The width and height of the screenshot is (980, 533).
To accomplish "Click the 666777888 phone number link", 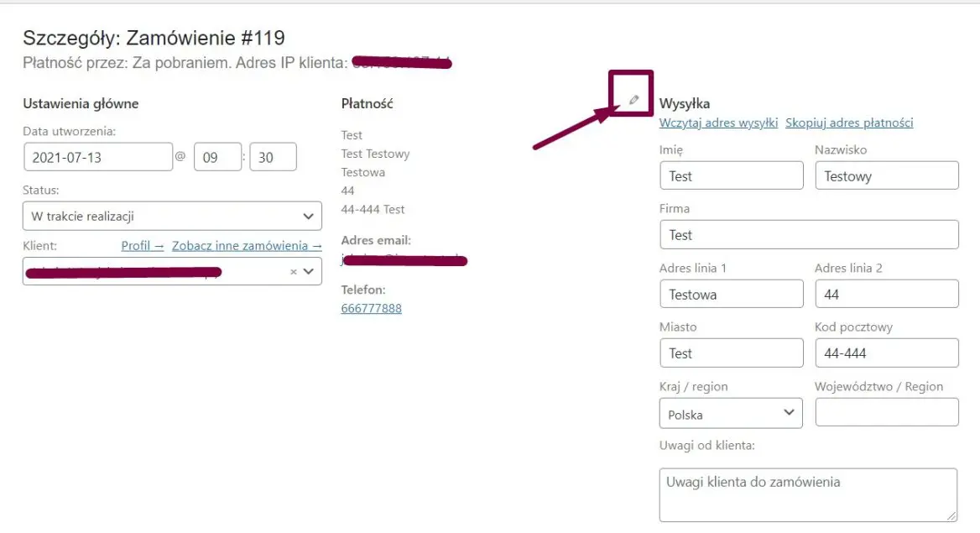I will 370,308.
